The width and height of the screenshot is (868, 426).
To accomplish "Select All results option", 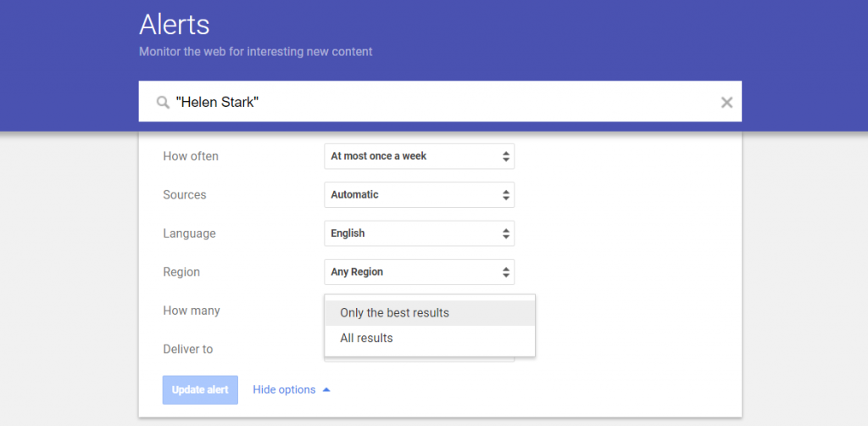I will (x=430, y=338).
